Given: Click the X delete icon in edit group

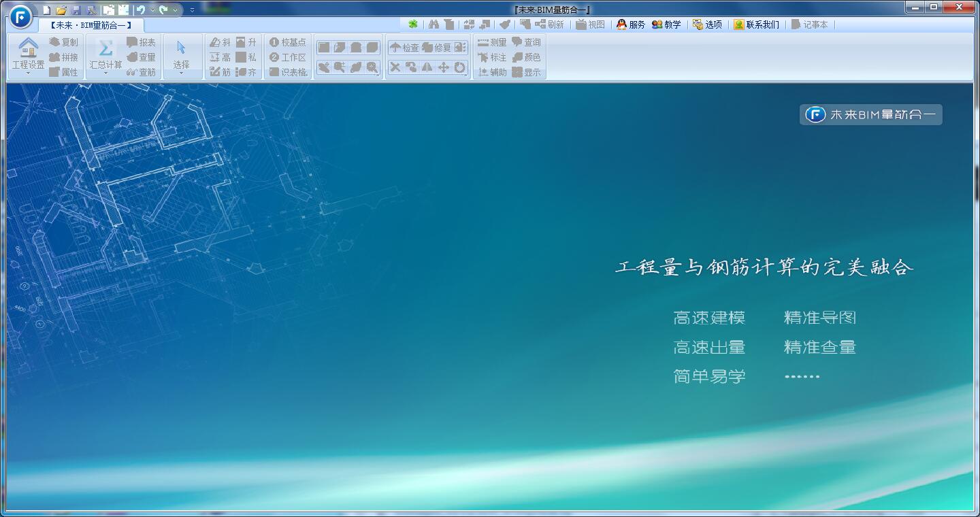Looking at the screenshot, I should 395,67.
